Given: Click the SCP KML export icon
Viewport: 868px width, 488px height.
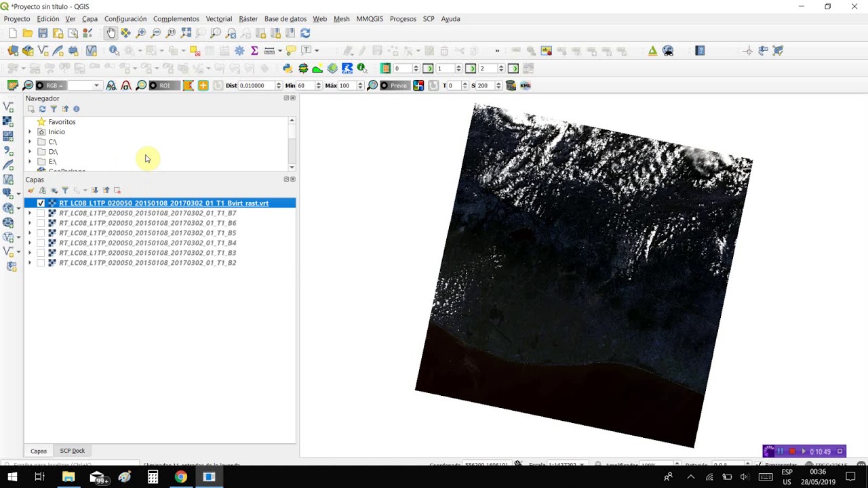Looking at the screenshot, I should click(526, 85).
